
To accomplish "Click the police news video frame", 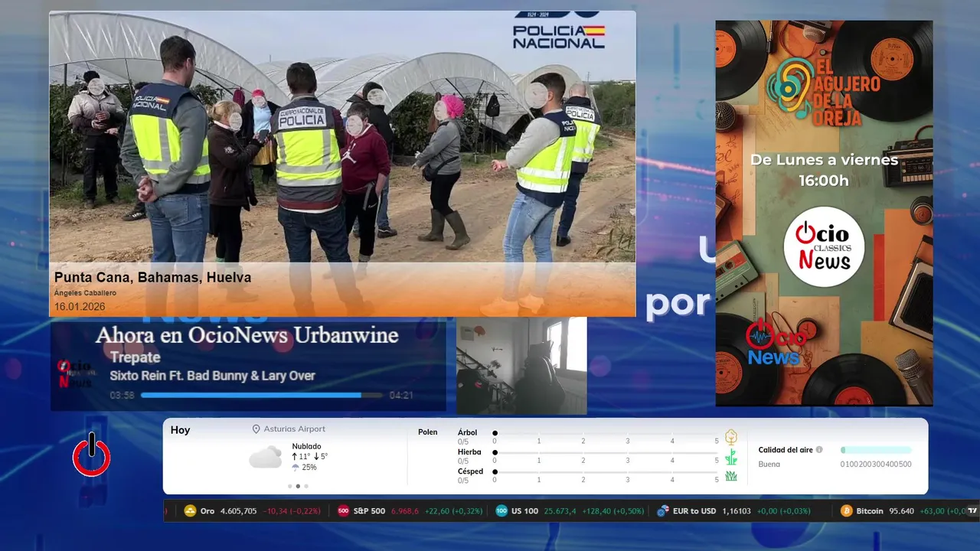I will (342, 164).
